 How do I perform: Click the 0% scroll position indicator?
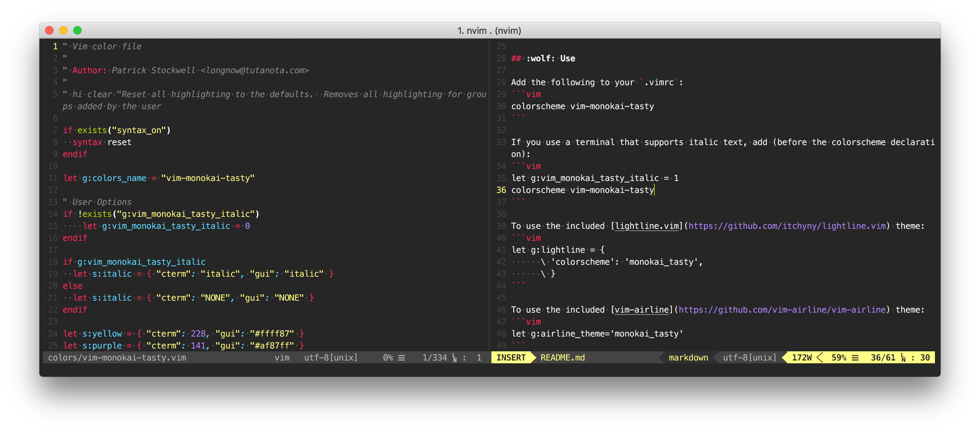click(388, 358)
